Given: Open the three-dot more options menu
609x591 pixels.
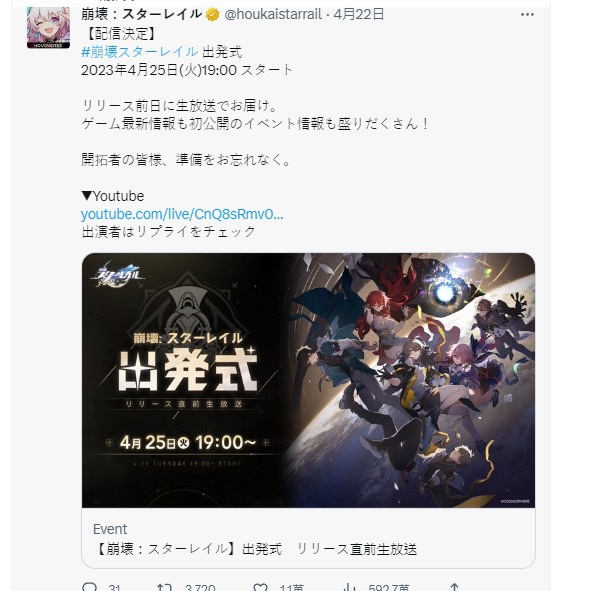Looking at the screenshot, I should point(527,15).
